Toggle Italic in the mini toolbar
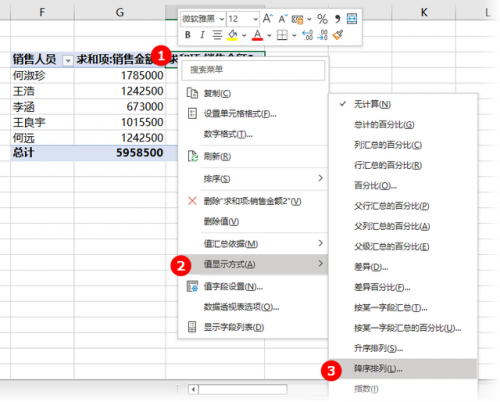This screenshot has width=500, height=402. pos(202,35)
